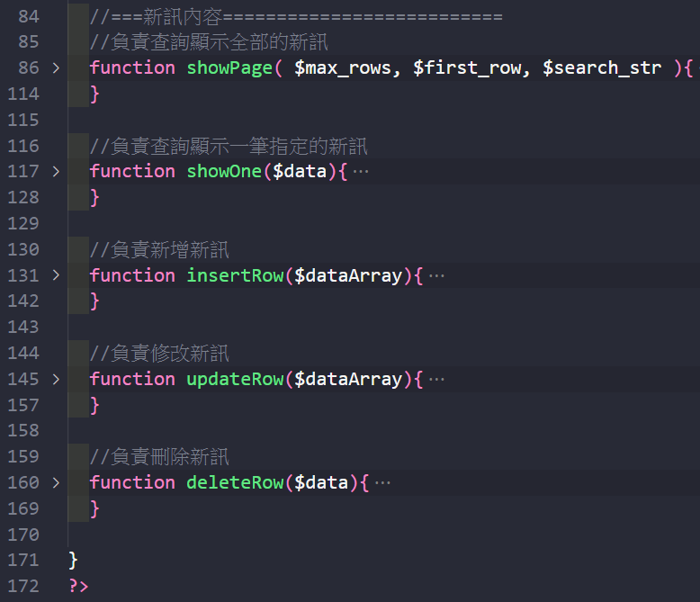This screenshot has height=602, width=700.
Task: Click the ellipsis marker after insertRow($dataArray){
Action: tap(436, 275)
